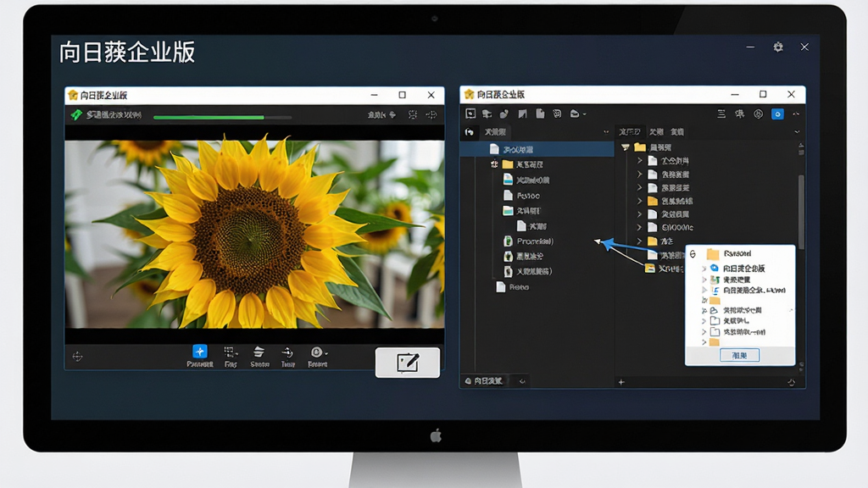The height and width of the screenshot is (488, 868).
Task: Click the green logo in the remote toolbar
Action: pyautogui.click(x=76, y=114)
